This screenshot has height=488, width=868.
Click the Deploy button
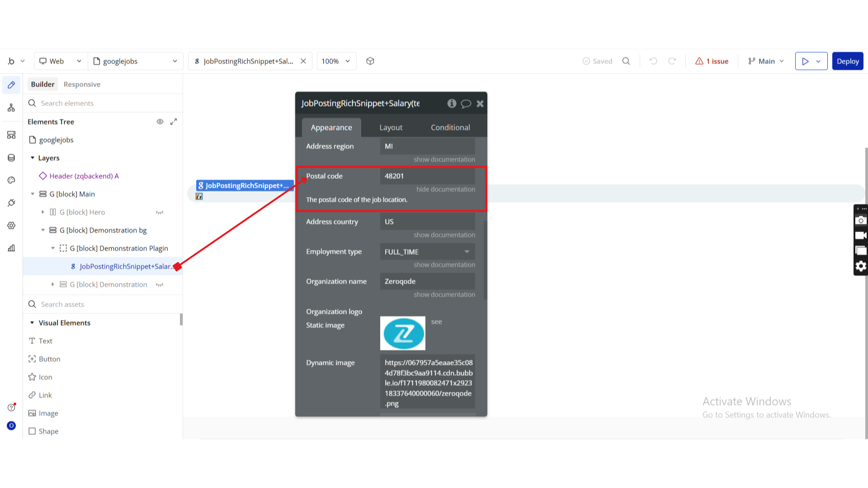pyautogui.click(x=847, y=61)
